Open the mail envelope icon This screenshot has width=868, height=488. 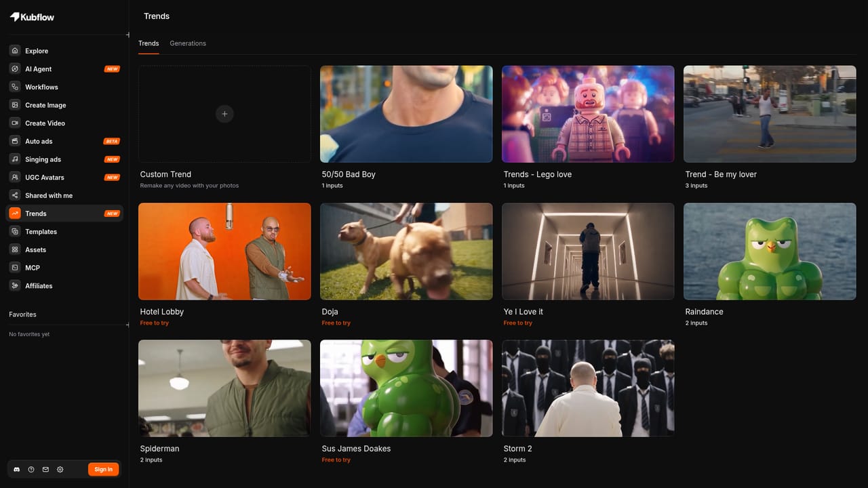[x=45, y=469]
